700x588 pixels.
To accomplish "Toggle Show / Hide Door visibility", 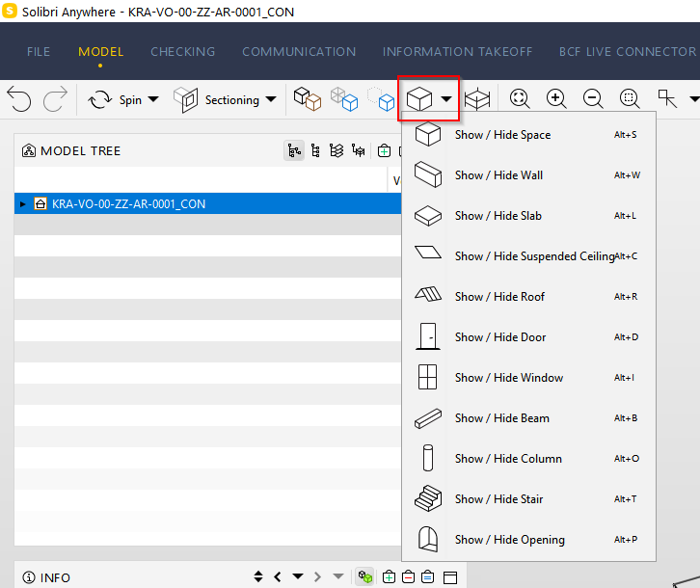I will point(500,337).
